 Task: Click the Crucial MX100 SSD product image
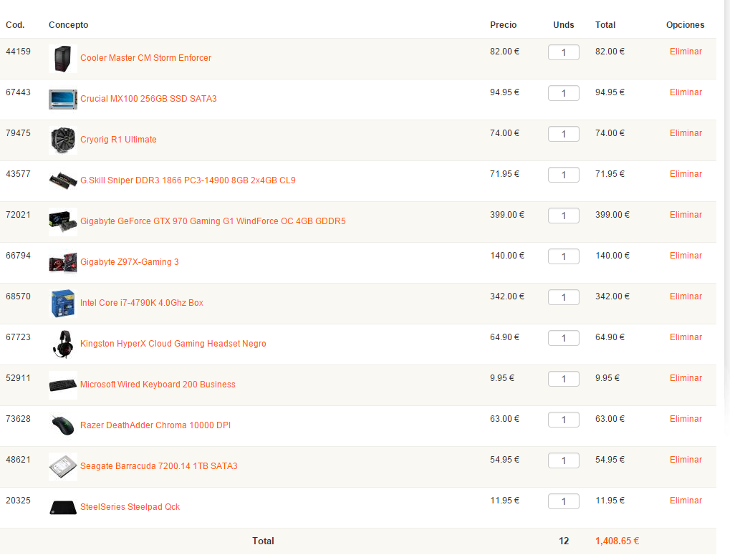click(x=63, y=99)
